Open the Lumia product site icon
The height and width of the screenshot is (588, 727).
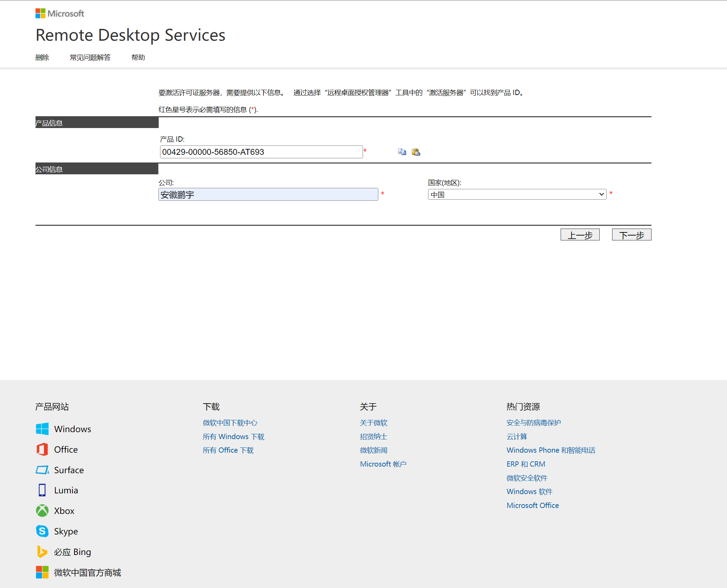[x=42, y=490]
